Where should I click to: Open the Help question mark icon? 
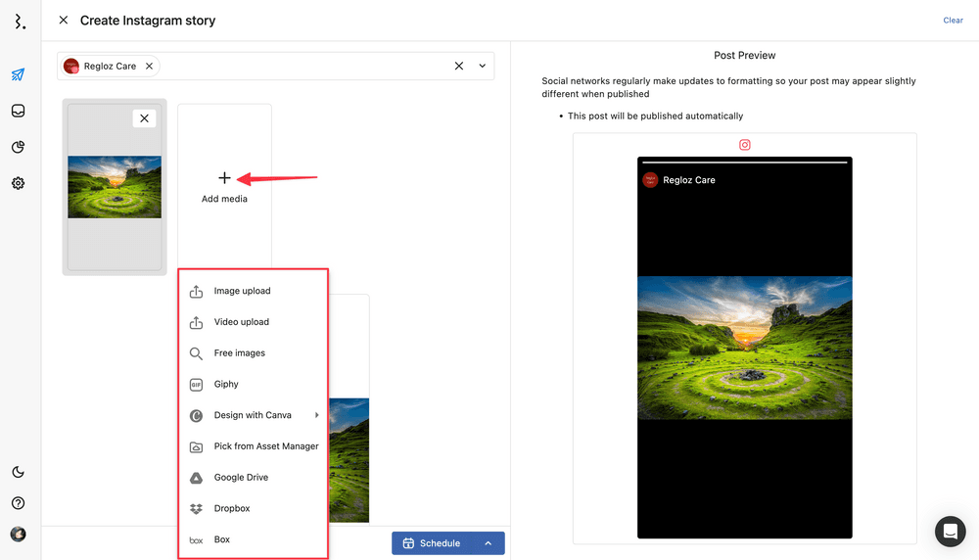point(18,503)
